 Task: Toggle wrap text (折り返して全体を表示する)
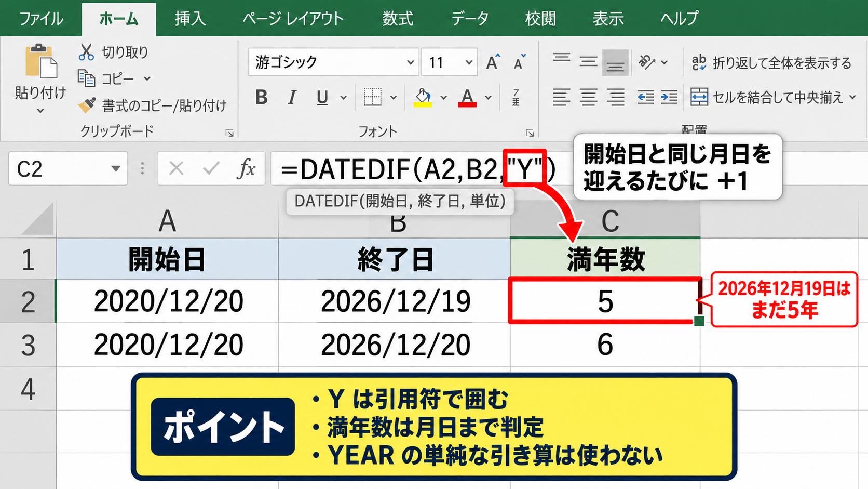pyautogui.click(x=771, y=63)
